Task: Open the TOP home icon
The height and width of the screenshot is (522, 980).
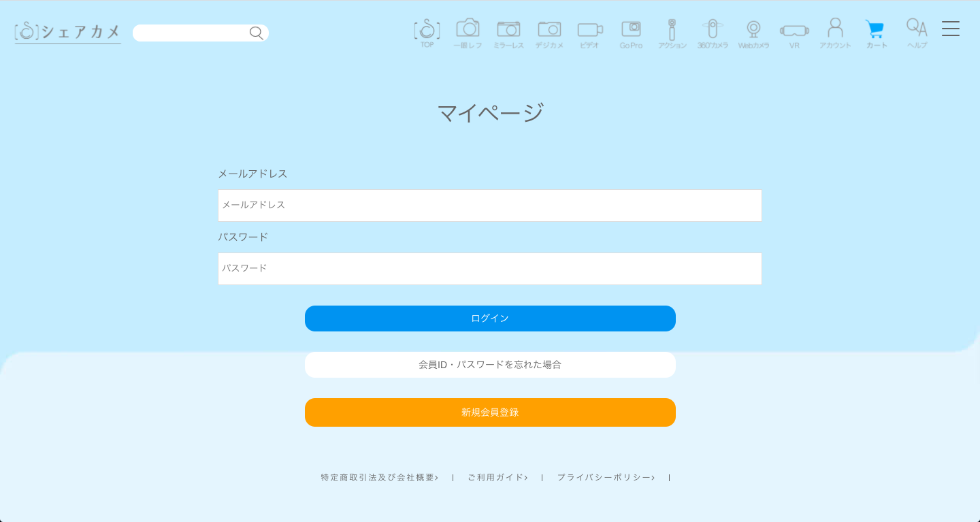Action: (x=427, y=33)
